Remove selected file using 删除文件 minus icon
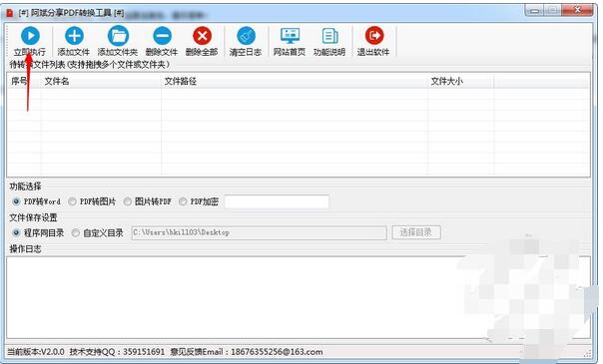This screenshot has height=364, width=603. tap(162, 36)
